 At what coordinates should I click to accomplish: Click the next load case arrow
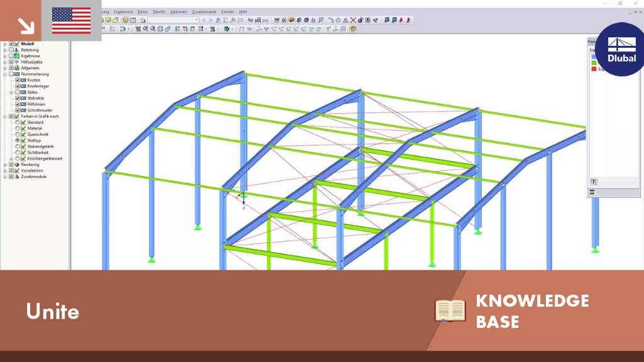(211, 20)
